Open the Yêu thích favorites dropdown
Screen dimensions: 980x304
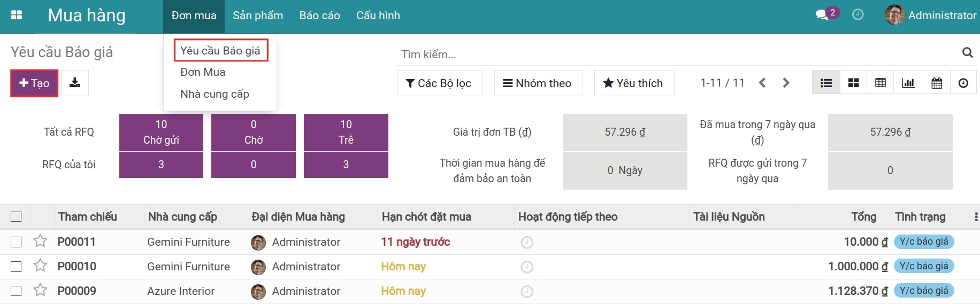pos(634,83)
